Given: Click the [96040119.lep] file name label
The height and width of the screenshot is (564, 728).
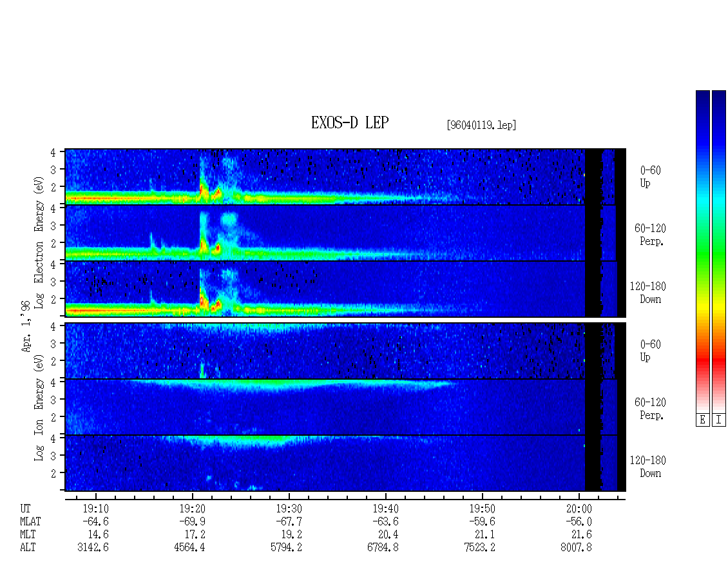Looking at the screenshot, I should click(x=481, y=124).
